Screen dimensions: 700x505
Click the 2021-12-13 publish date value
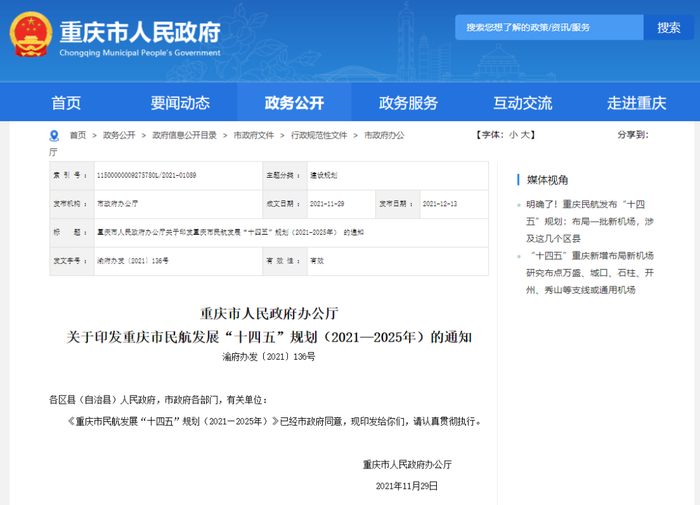[440, 204]
